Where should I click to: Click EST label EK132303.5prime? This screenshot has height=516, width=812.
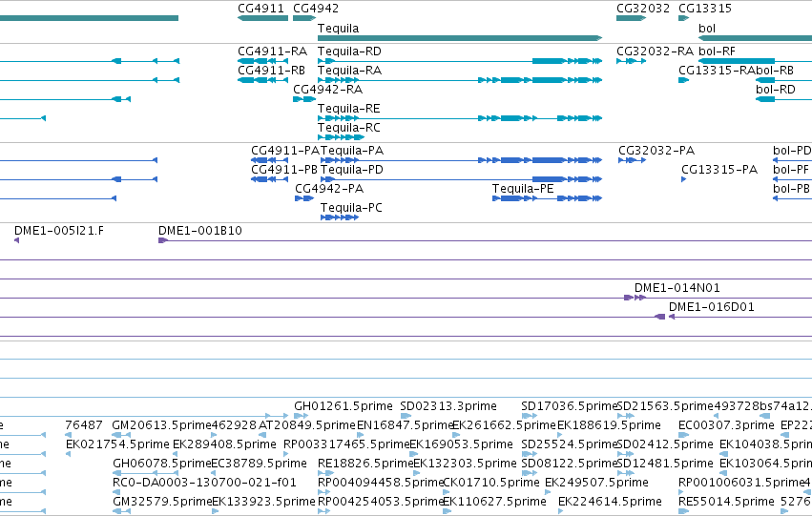tap(465, 464)
